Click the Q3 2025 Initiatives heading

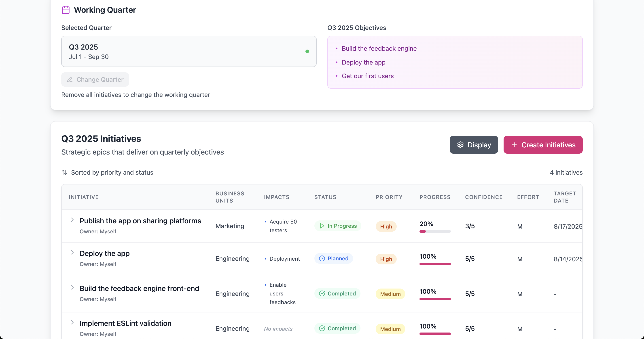101,139
